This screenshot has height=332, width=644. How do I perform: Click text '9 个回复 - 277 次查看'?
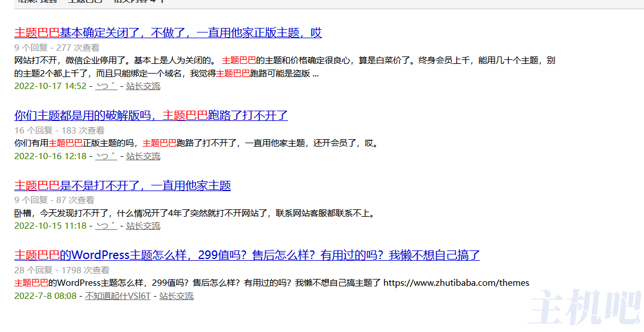click(56, 48)
